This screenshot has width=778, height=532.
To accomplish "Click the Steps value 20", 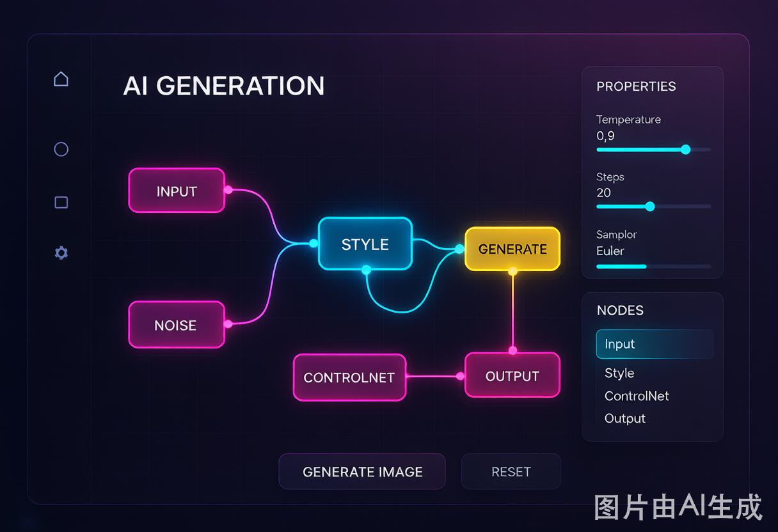I will point(603,192).
